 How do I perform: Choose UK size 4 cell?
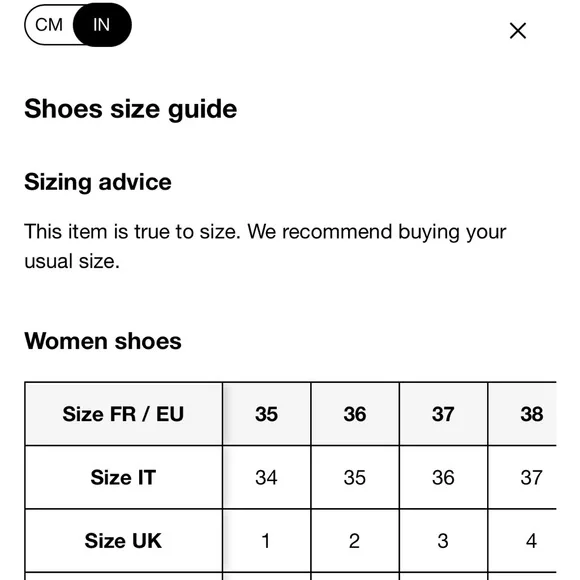(532, 541)
